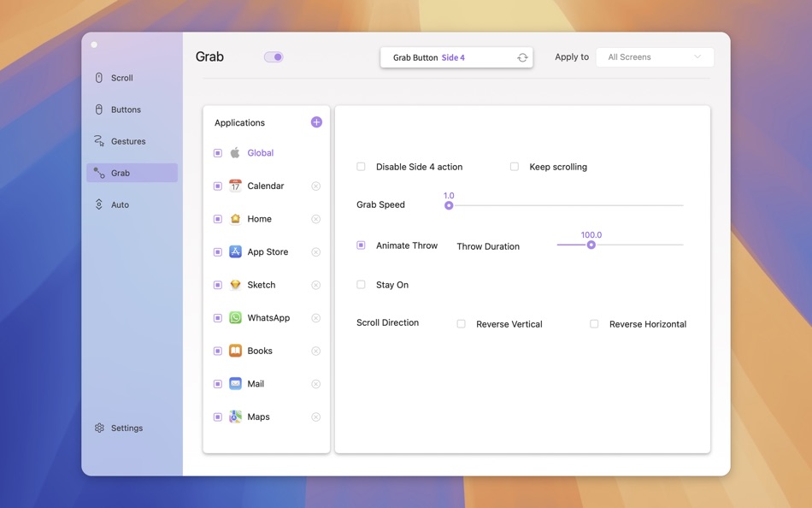Click the Auto icon in sidebar
Image resolution: width=812 pixels, height=508 pixels.
[x=99, y=204]
